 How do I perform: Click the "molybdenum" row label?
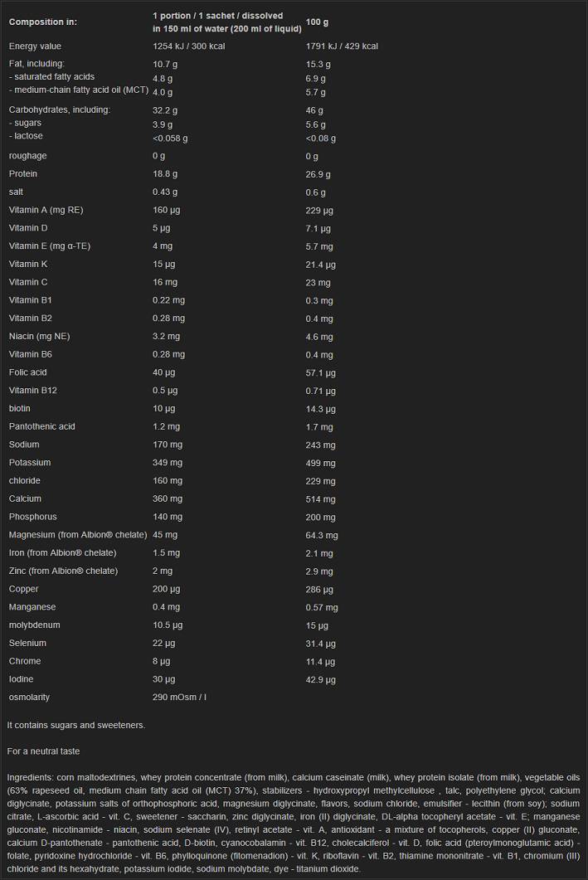(x=34, y=625)
